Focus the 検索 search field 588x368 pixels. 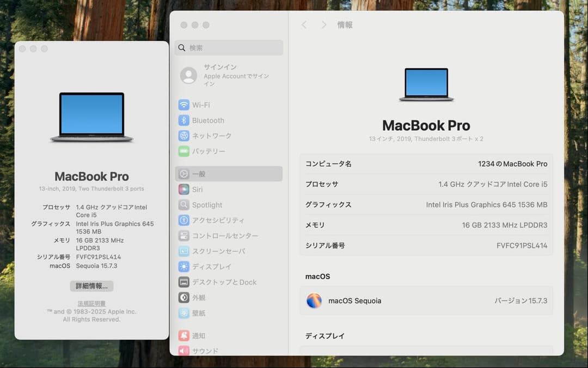[229, 47]
